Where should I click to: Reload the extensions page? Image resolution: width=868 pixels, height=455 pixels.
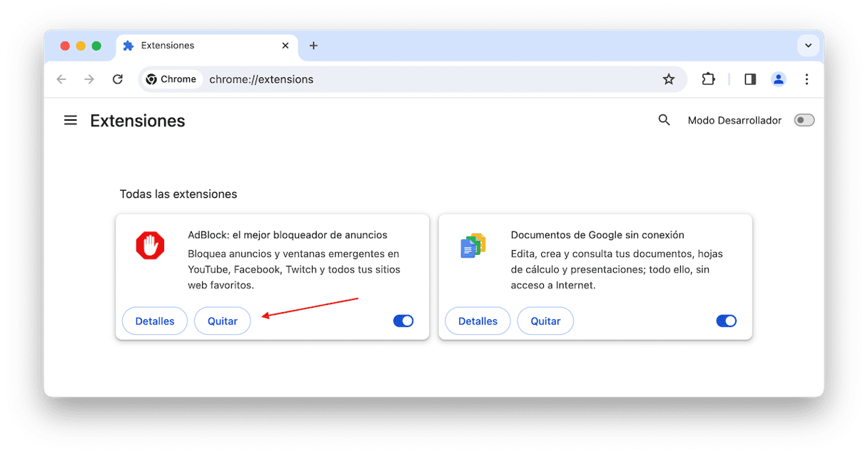click(118, 79)
